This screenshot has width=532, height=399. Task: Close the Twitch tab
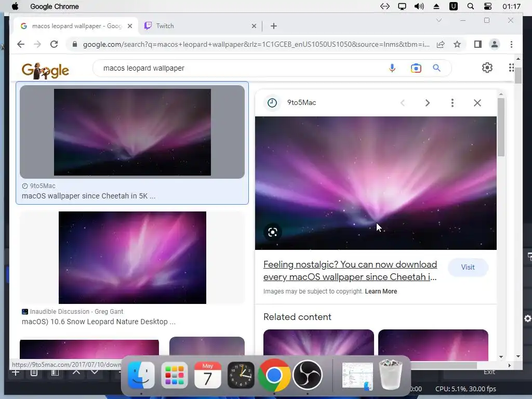(254, 26)
